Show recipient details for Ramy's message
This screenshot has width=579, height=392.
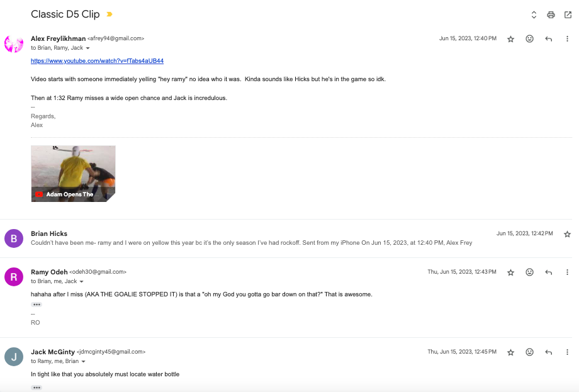[x=82, y=281]
